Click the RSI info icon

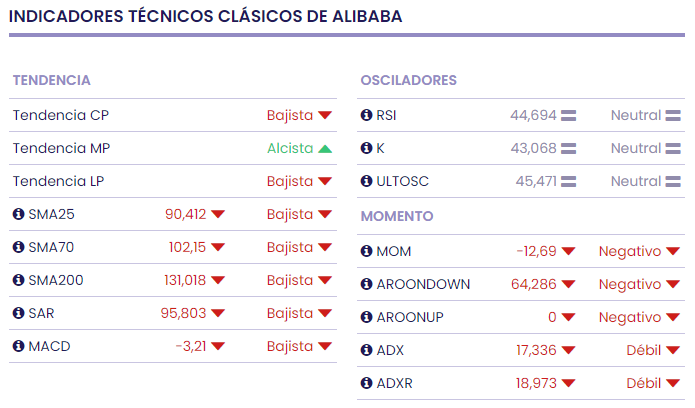[366, 115]
